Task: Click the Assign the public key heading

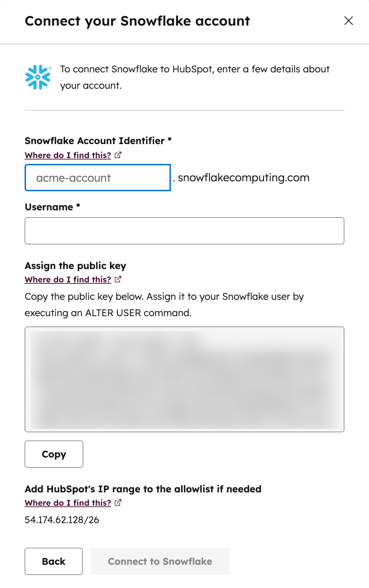Action: tap(75, 266)
